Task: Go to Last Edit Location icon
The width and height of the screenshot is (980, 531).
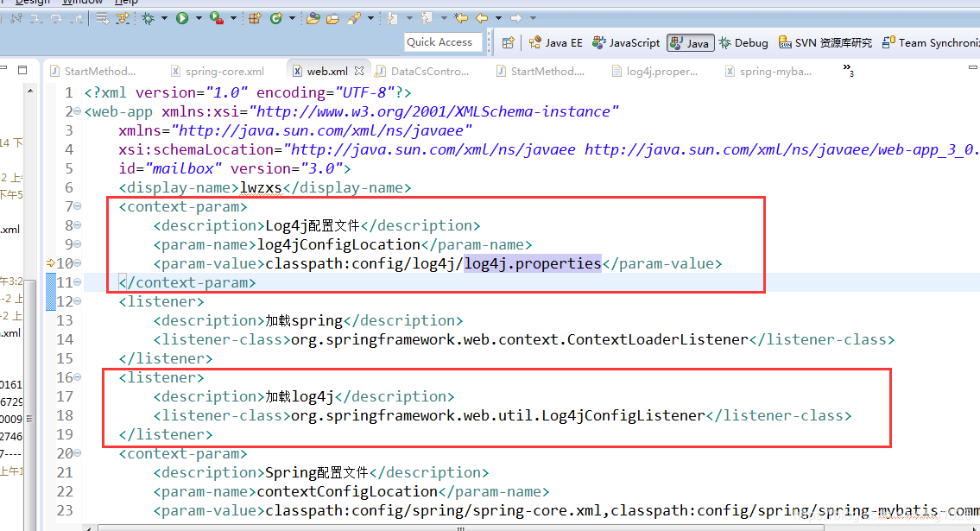Action: click(460, 18)
